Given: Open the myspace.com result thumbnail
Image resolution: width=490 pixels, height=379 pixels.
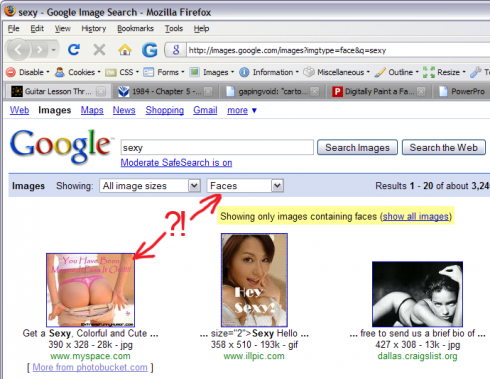Looking at the screenshot, I should point(90,290).
